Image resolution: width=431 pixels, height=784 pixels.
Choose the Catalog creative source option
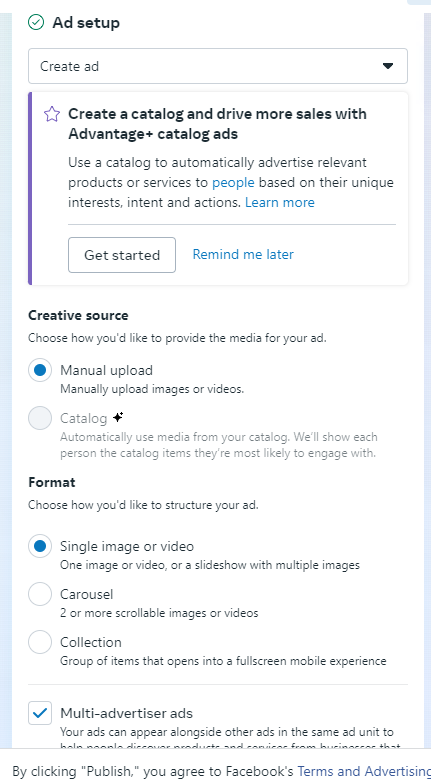(x=40, y=418)
